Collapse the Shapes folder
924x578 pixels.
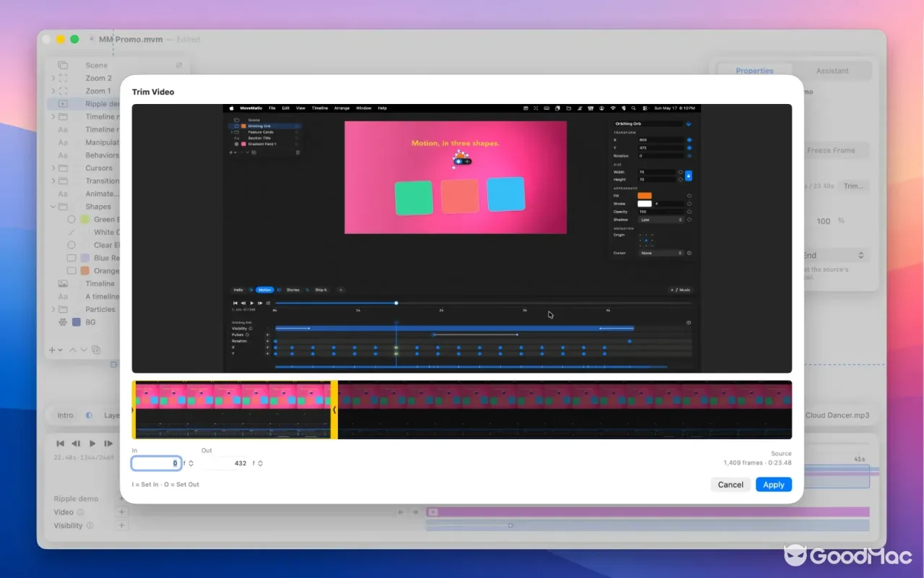[53, 207]
